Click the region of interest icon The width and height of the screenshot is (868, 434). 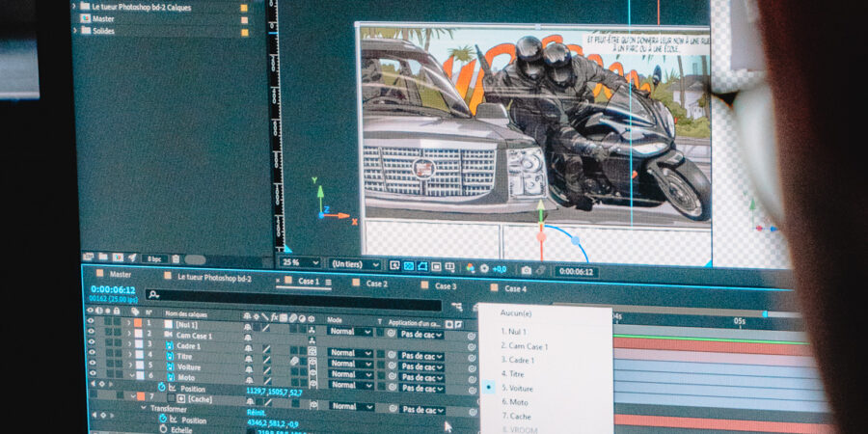(436, 267)
